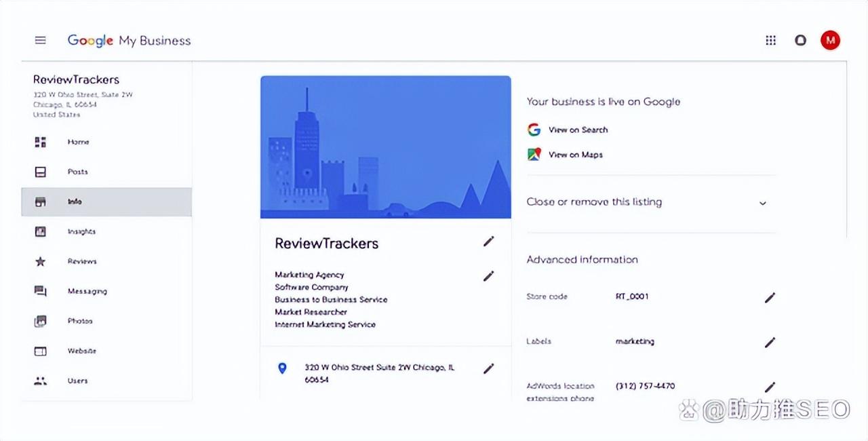Click the Website sidebar icon

(41, 351)
